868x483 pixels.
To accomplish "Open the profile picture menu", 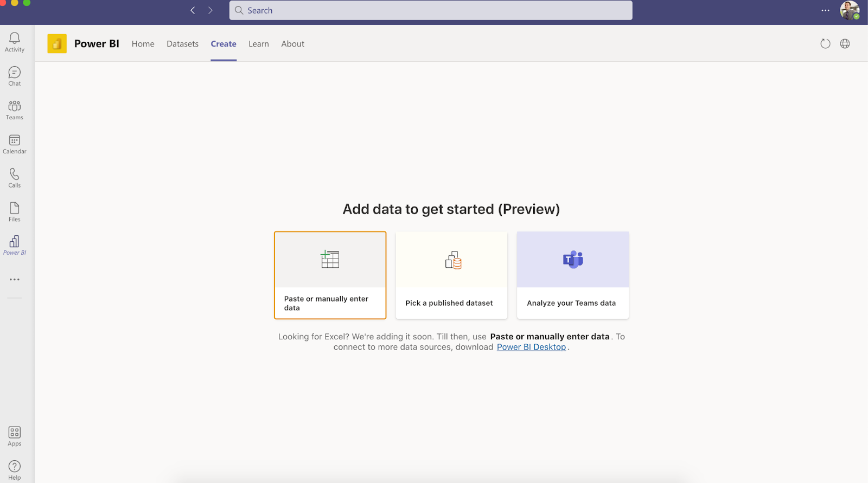I will click(x=849, y=10).
